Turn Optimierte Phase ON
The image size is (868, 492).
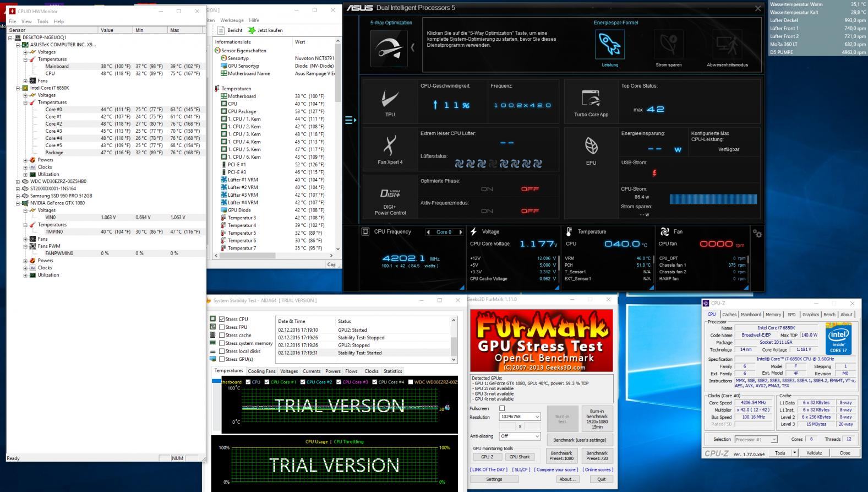(x=487, y=189)
